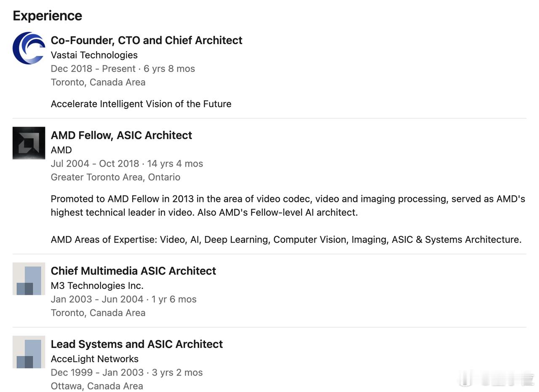Image resolution: width=539 pixels, height=392 pixels.
Task: Click the M3 Technologies placeholder logo
Action: coord(29,278)
